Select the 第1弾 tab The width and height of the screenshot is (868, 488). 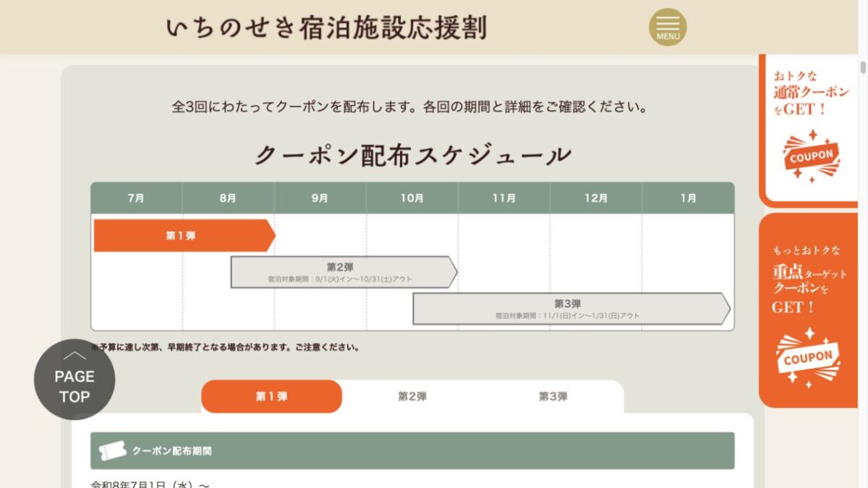tap(271, 396)
